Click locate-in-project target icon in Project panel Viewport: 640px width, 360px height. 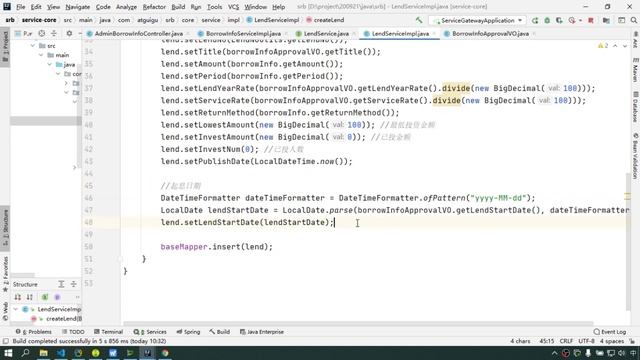(x=42, y=33)
